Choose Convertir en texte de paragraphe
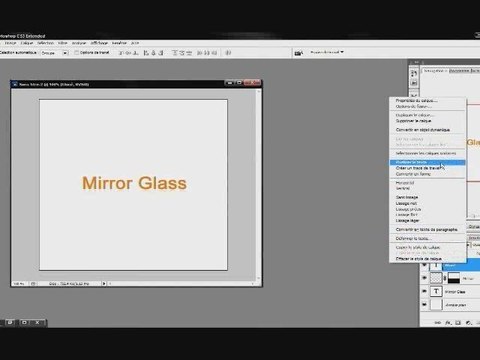The width and height of the screenshot is (480, 360). point(426,230)
